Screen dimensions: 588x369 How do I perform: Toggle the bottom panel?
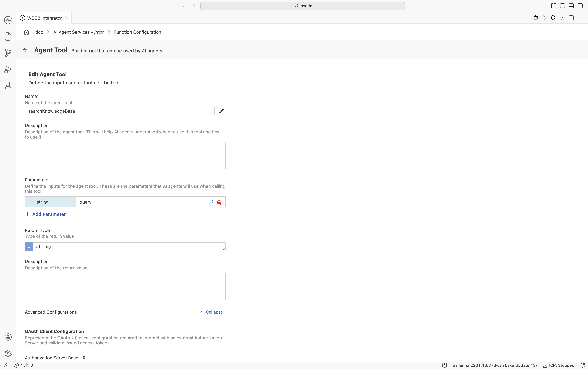point(571,6)
